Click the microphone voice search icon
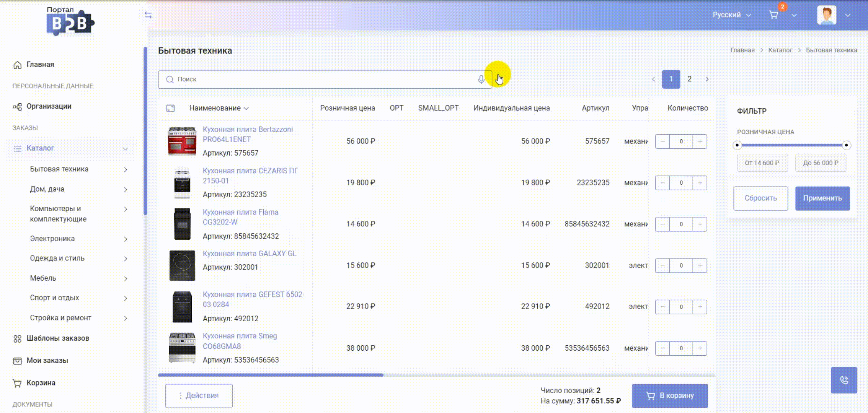Screen dimensions: 868x413 [x=481, y=79]
